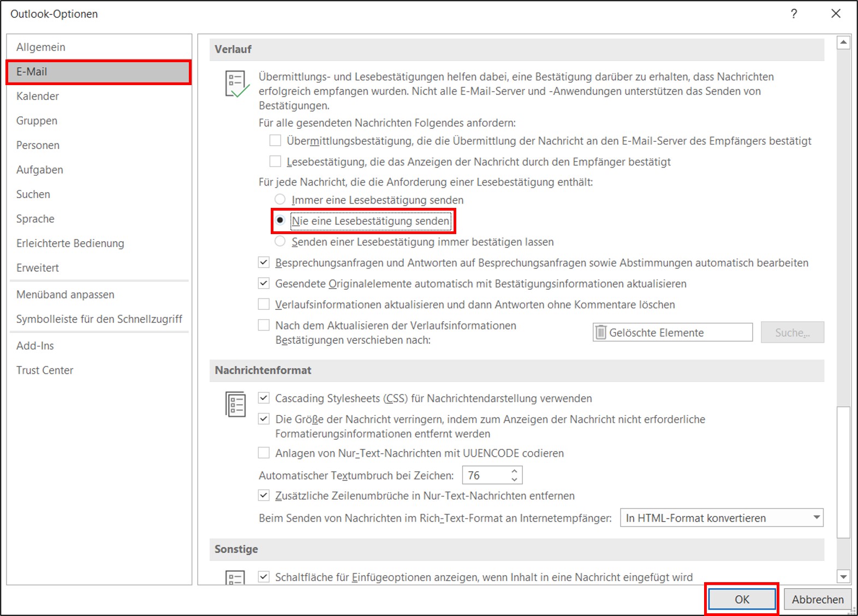
Task: Click the trash icon in Gelöschte Elemente field
Action: pos(601,332)
